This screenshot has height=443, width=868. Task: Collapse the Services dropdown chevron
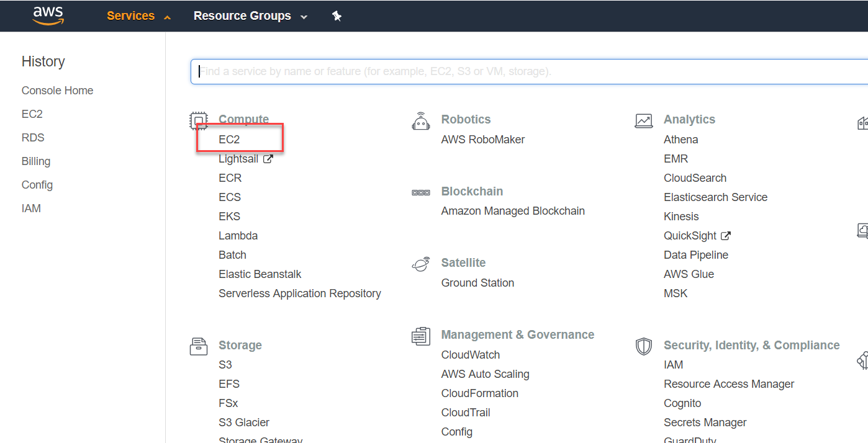[x=166, y=16]
